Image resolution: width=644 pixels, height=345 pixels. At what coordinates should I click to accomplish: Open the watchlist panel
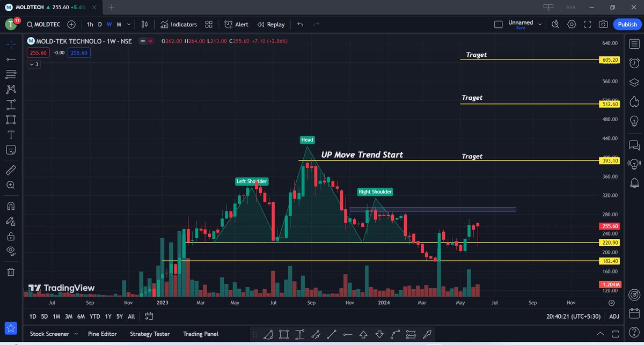click(634, 43)
